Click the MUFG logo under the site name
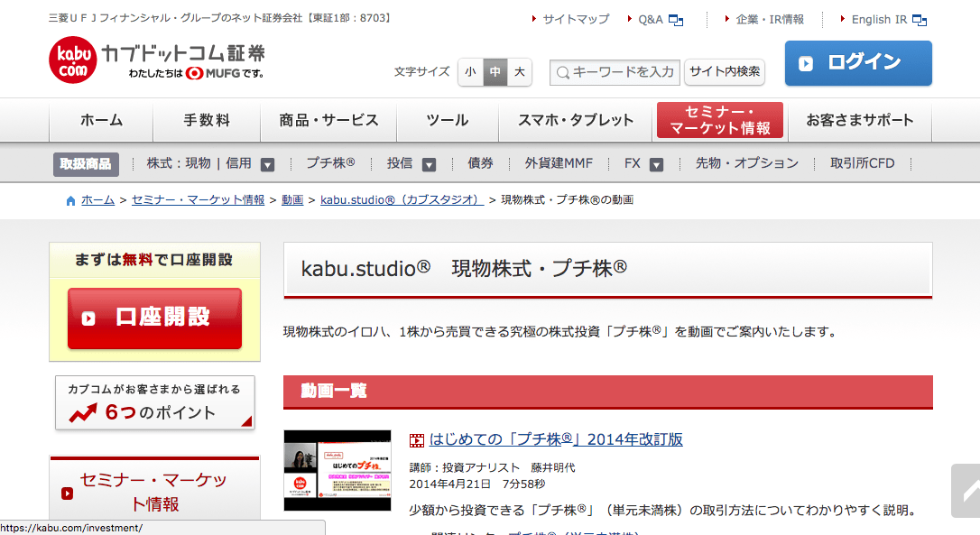This screenshot has height=535, width=980. pos(225,74)
